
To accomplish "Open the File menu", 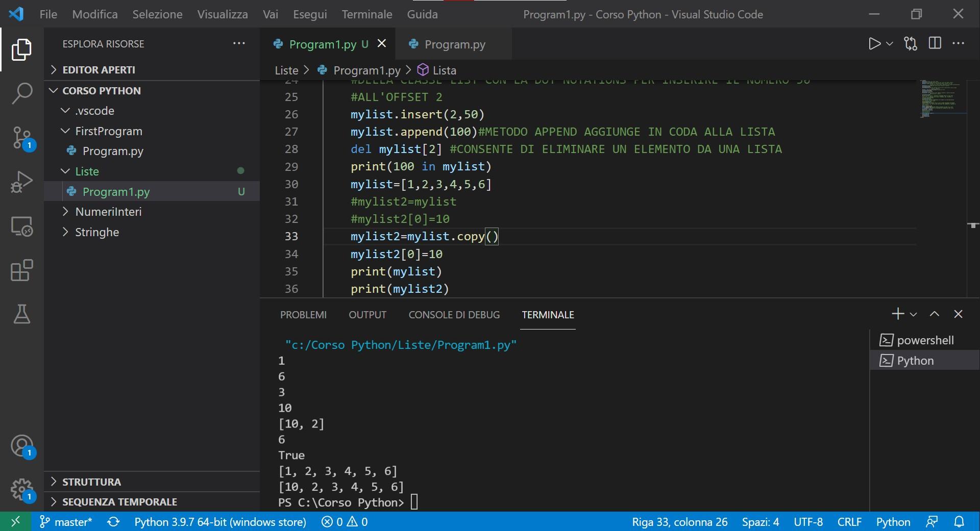I will tap(48, 14).
